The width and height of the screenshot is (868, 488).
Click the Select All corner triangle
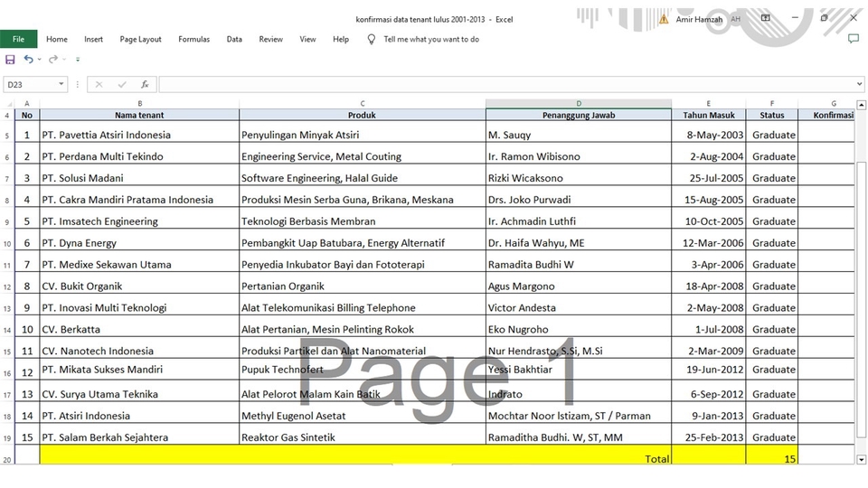(8, 103)
